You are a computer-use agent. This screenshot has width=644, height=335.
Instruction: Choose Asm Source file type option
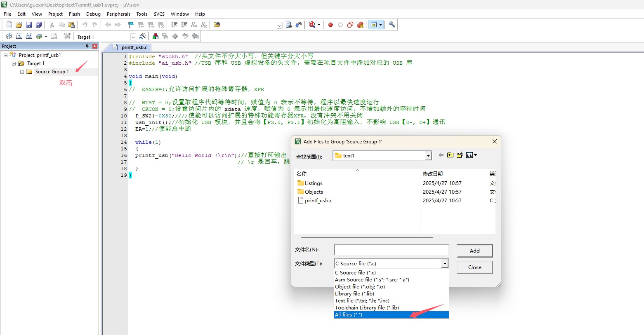click(391, 280)
